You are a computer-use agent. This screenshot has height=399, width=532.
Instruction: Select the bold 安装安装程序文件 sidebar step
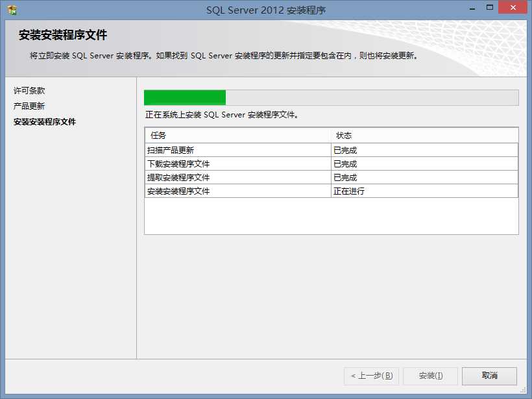point(45,122)
